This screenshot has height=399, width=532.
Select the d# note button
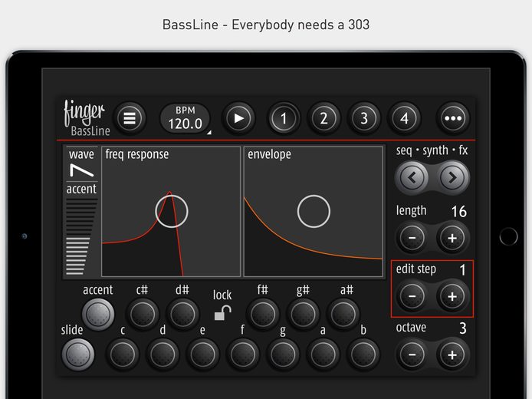click(x=182, y=315)
